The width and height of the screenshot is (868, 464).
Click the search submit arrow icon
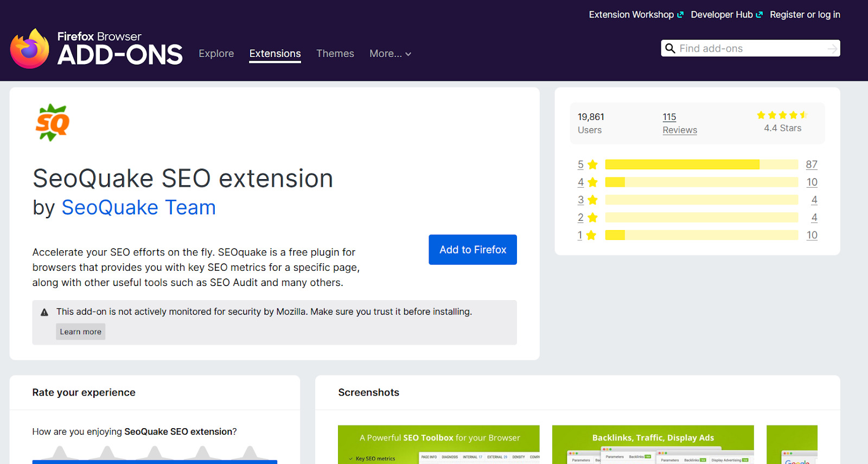point(832,49)
